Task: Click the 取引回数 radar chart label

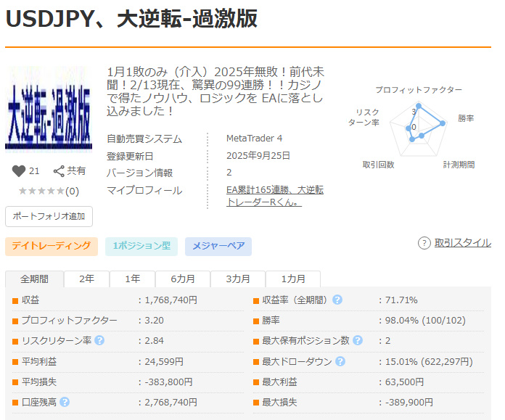Action: point(379,165)
